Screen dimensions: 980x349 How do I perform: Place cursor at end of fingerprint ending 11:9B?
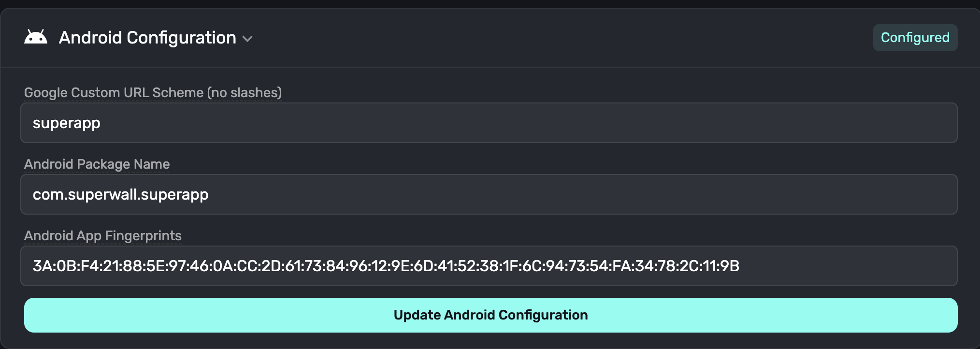tap(740, 266)
